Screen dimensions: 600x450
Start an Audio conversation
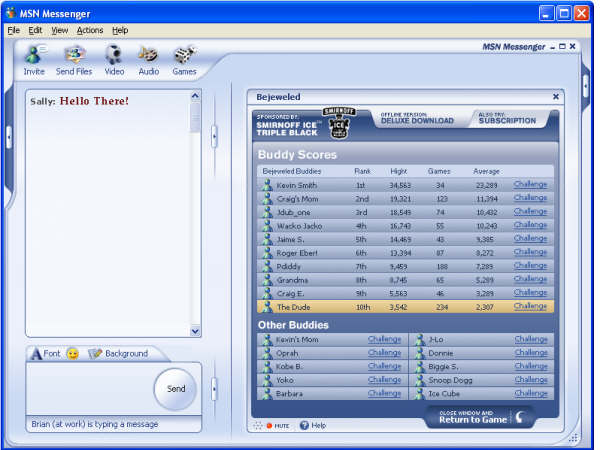[x=148, y=60]
